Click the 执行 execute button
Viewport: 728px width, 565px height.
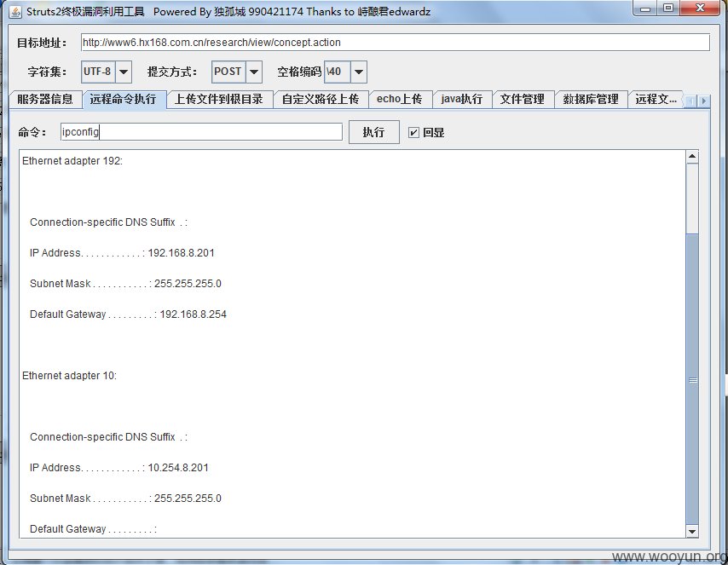[373, 132]
